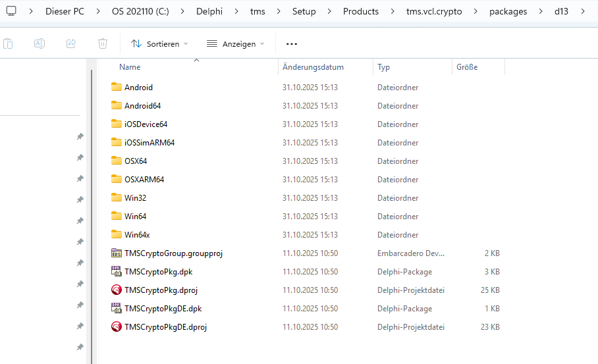Viewport: 598px width, 364px height.
Task: Select the Android64 folder row
Action: tap(142, 105)
